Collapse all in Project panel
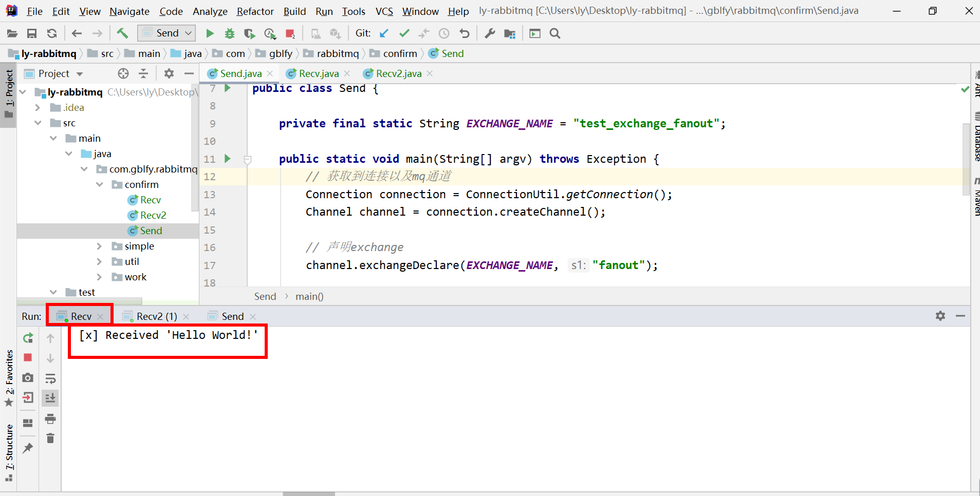The image size is (980, 496). [x=143, y=73]
